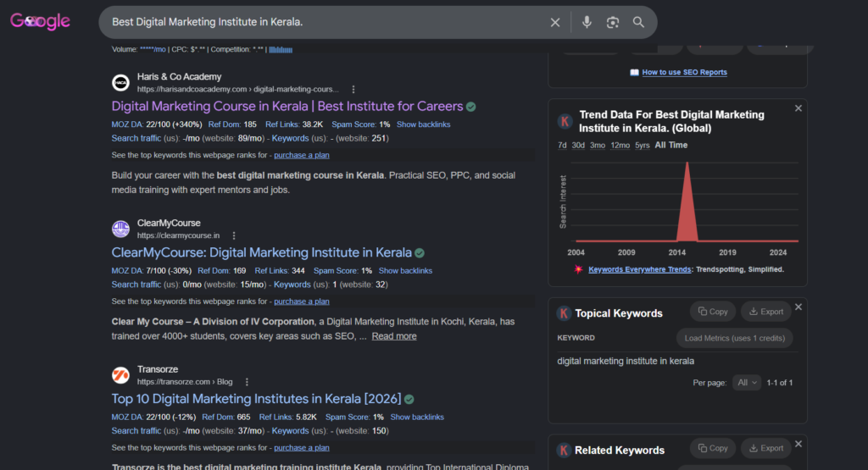Open ClearMyCourse: Digital Marketing Institute result title
Image resolution: width=868 pixels, height=470 pixels.
(x=261, y=252)
